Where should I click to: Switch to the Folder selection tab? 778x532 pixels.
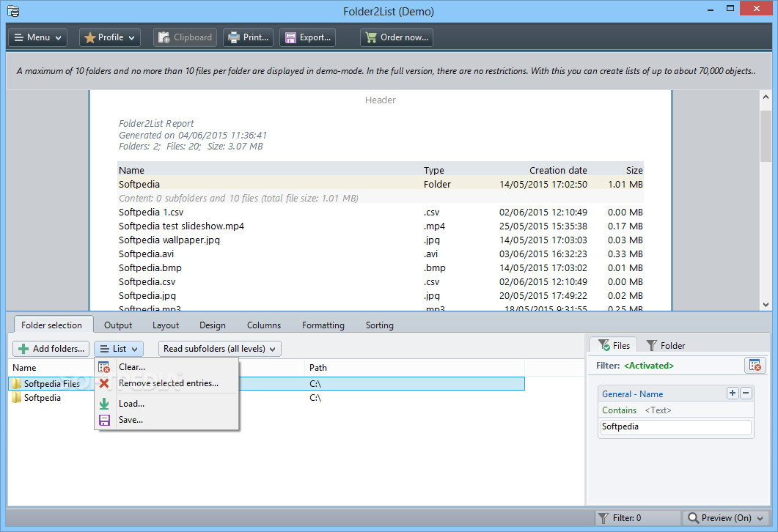tap(51, 325)
